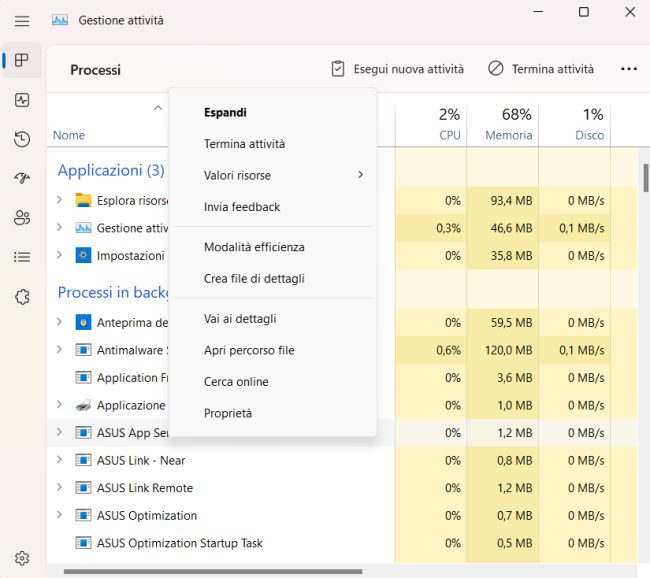Expand the Esplora risorse process row
The width and height of the screenshot is (650, 578).
point(60,200)
